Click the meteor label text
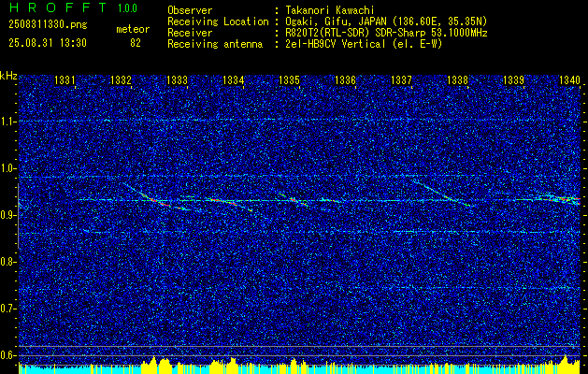Viewport: 588px width, 374px height. pyautogui.click(x=133, y=29)
